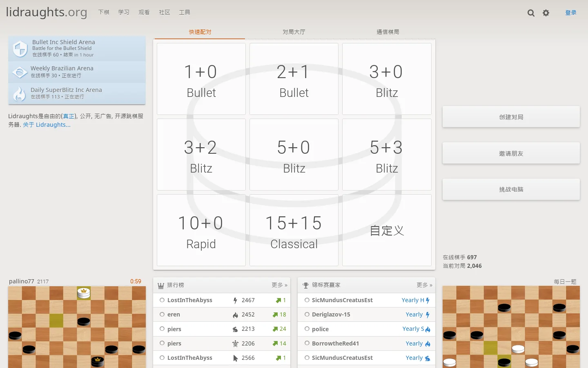Click 更多 on the leaderboard panel
This screenshot has height=368, width=588.
coord(280,285)
